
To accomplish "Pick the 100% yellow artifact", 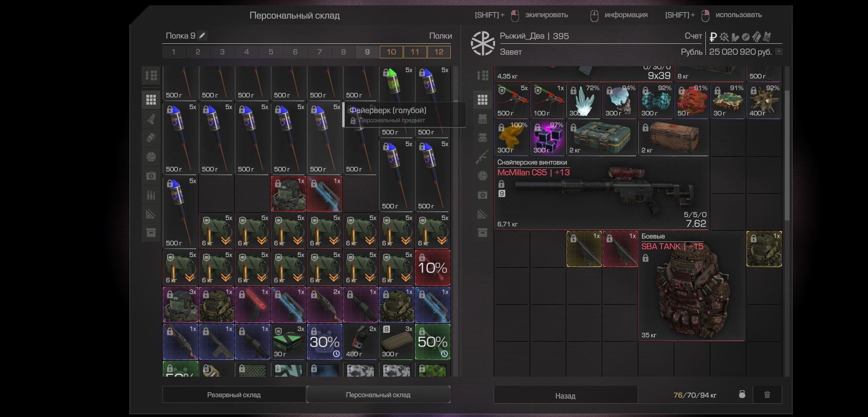I will (x=512, y=138).
